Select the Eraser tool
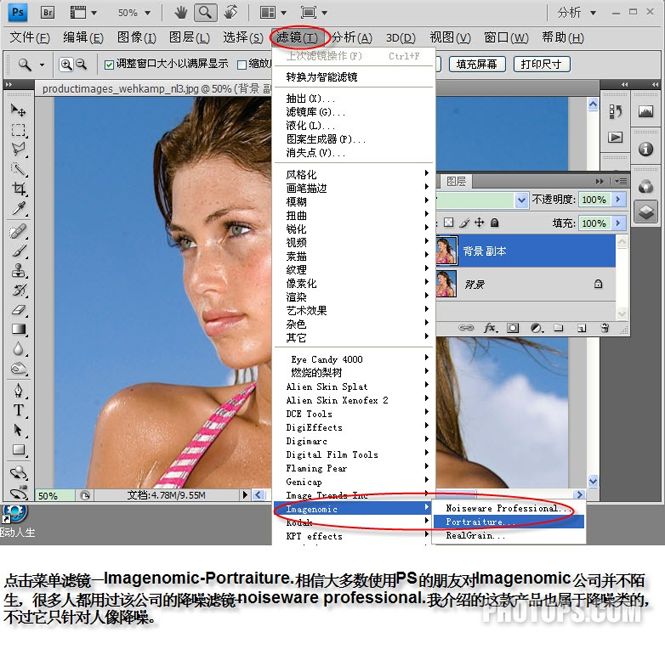Screen dimensions: 665x649 [x=18, y=310]
